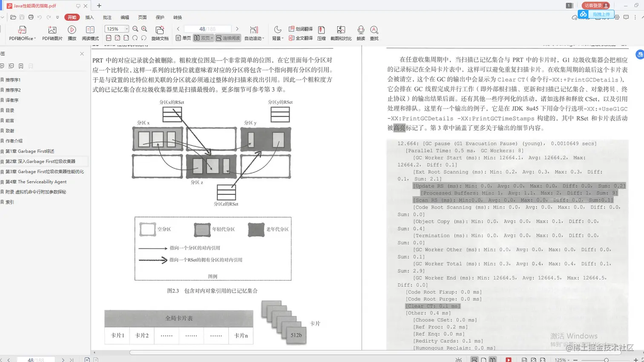
Task: Click the horizontal scrollbar below document
Action: point(375,352)
